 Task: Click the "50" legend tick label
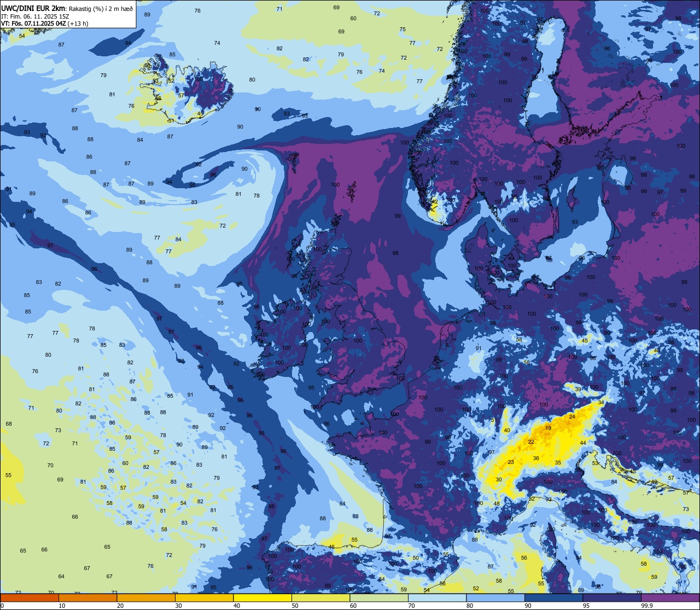295,606
